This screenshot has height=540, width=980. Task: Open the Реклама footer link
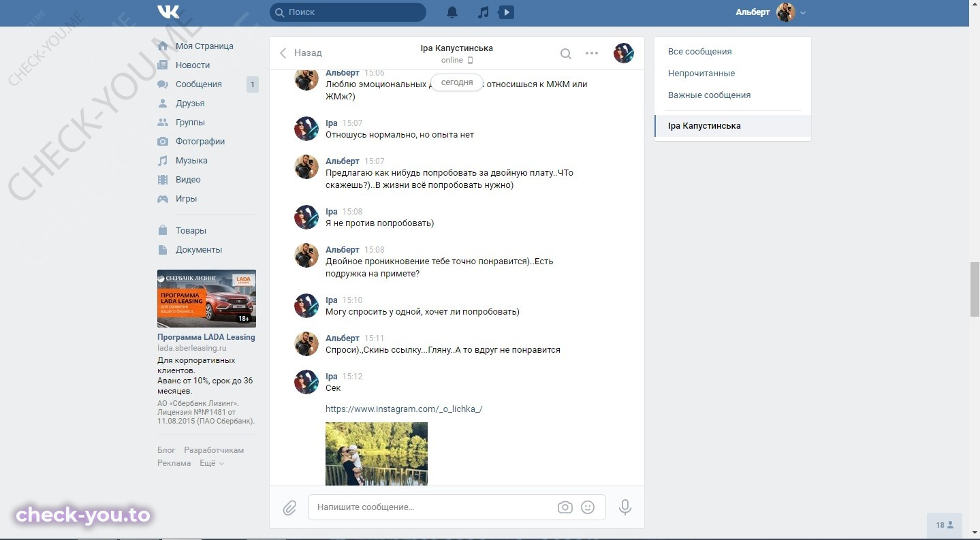(x=174, y=463)
